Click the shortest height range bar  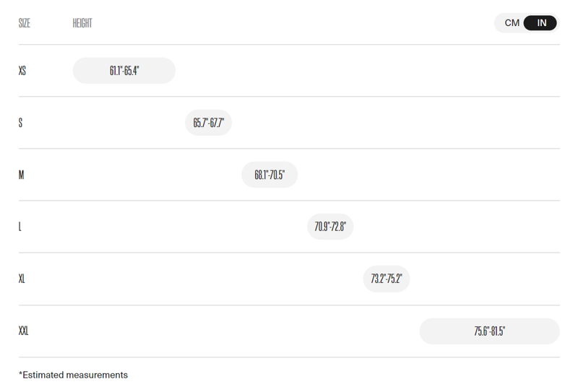[124, 71]
